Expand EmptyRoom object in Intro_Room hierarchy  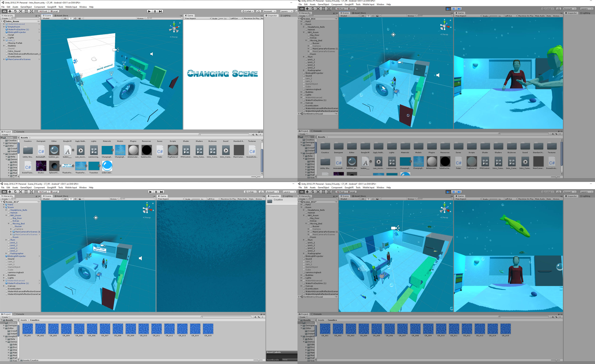(4, 27)
